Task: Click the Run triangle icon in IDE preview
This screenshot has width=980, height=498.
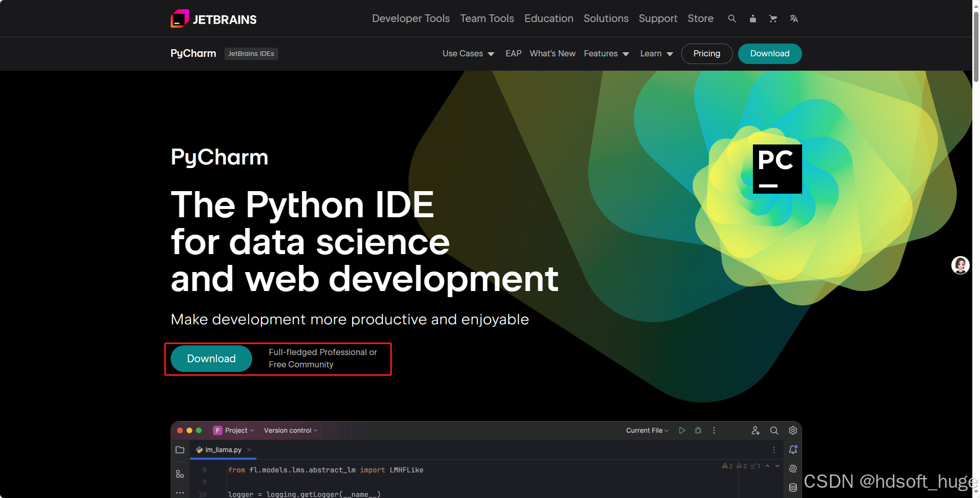Action: click(x=682, y=430)
